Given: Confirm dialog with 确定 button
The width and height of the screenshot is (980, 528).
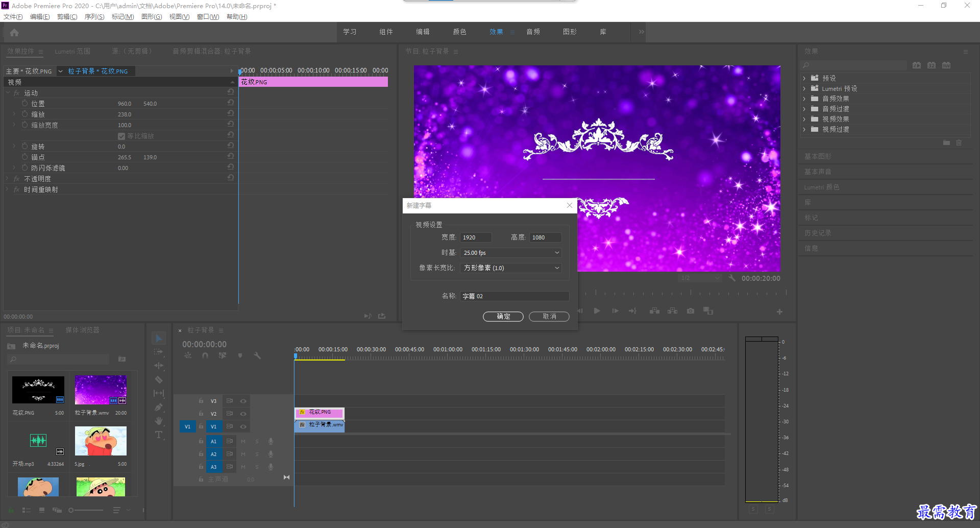Looking at the screenshot, I should pyautogui.click(x=503, y=317).
